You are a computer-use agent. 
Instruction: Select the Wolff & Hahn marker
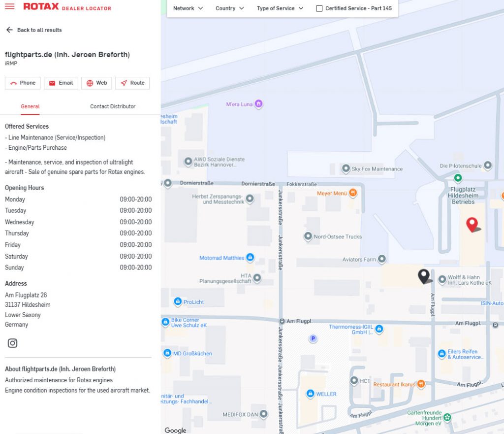(x=442, y=279)
